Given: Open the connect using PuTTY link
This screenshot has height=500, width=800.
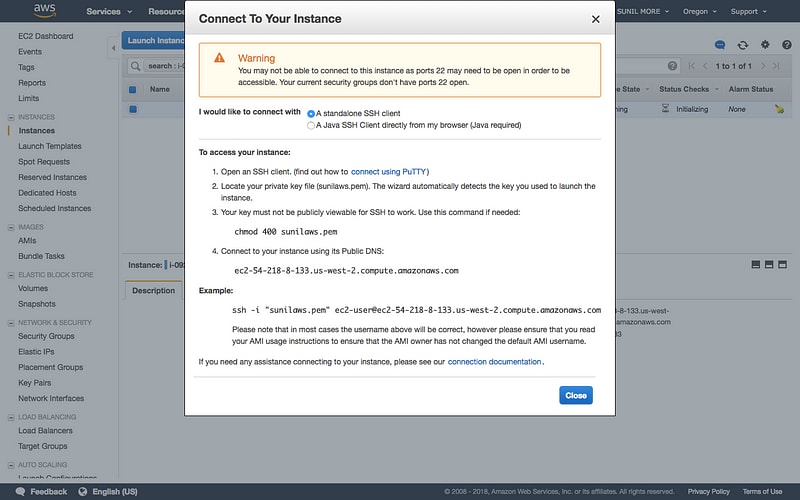Looking at the screenshot, I should (x=388, y=172).
